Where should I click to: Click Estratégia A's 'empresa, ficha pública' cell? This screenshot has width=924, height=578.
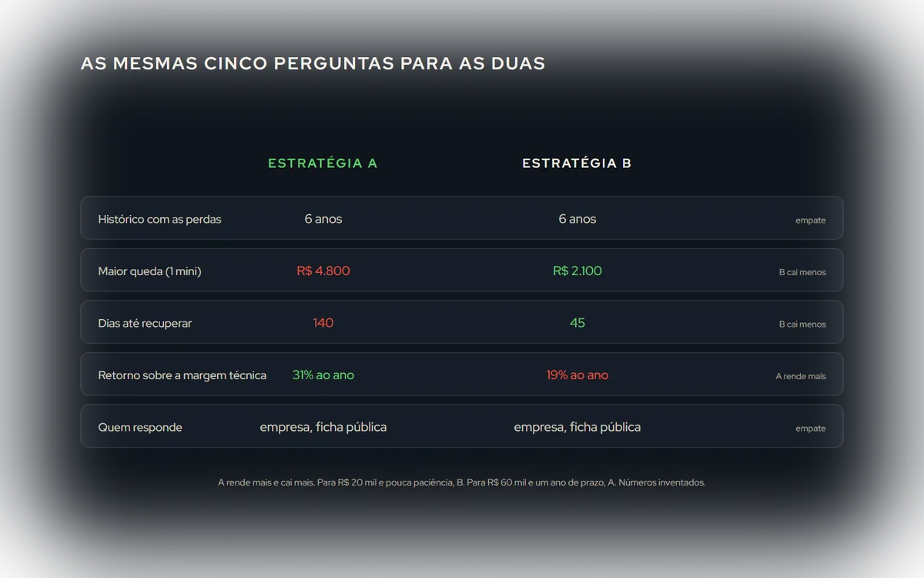point(323,427)
